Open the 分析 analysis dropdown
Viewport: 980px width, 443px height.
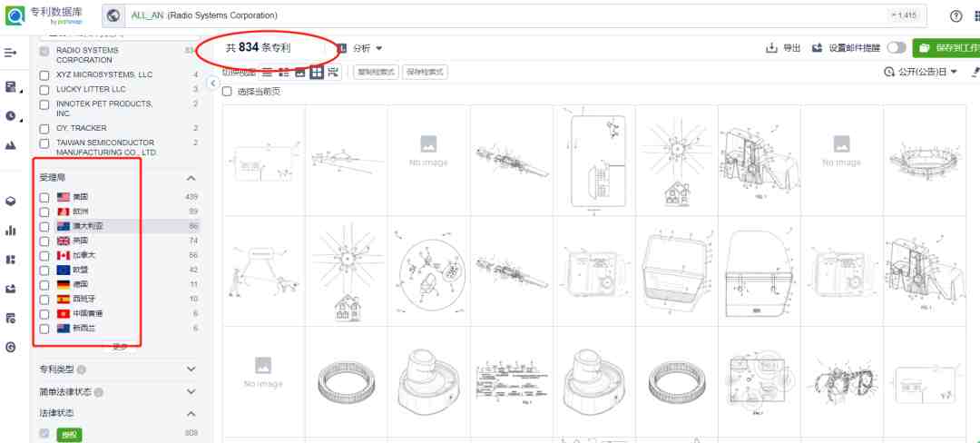[367, 48]
